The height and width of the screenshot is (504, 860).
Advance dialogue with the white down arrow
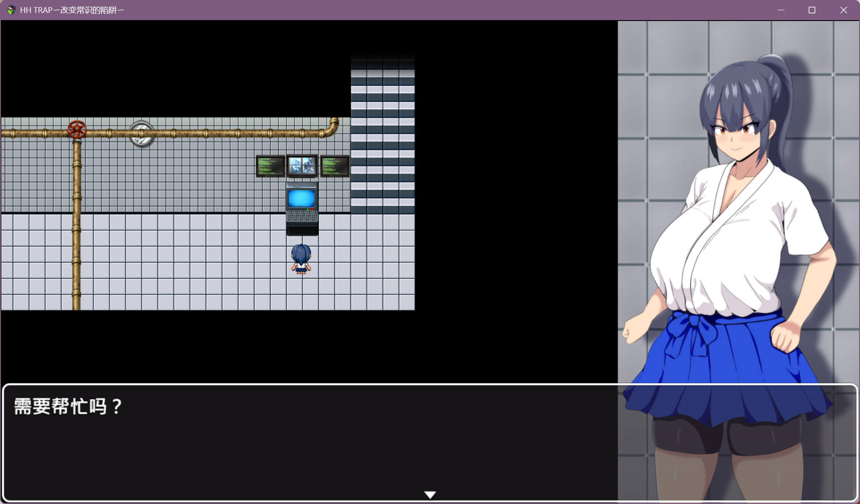pyautogui.click(x=430, y=495)
